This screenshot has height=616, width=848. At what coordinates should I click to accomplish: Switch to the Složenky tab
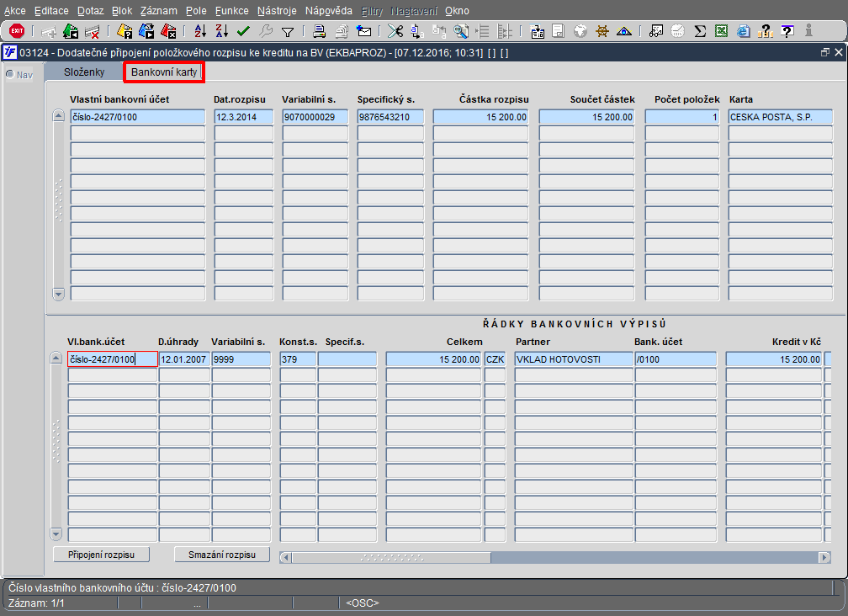[x=84, y=72]
